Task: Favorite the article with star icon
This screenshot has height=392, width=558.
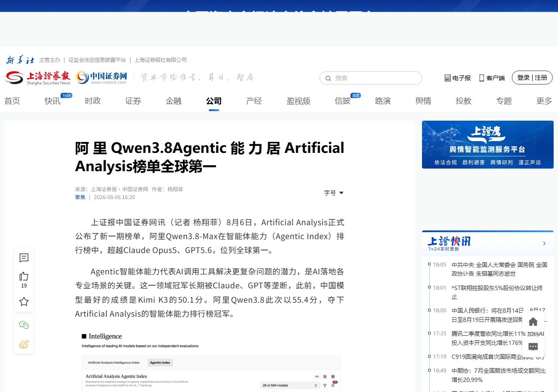Action: (x=24, y=301)
